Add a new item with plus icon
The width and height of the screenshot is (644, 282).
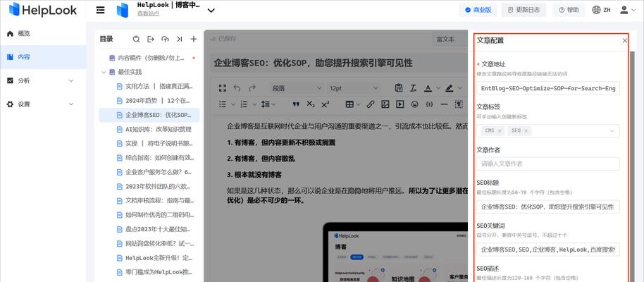click(x=194, y=39)
